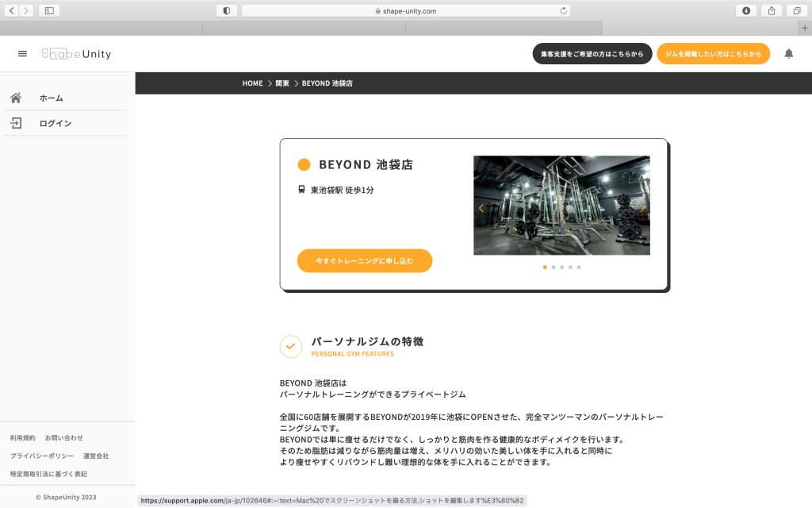Click HOME in the breadcrumb

coord(253,83)
